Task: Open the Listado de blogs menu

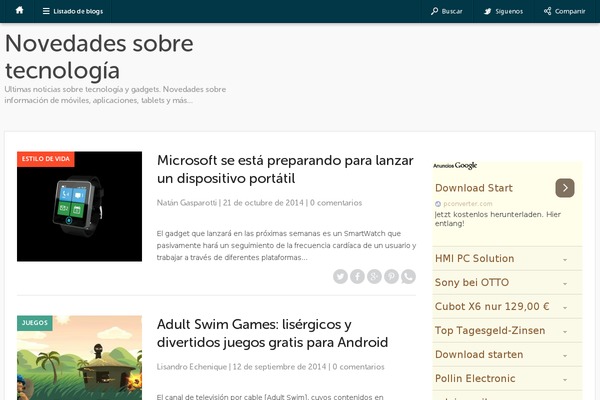Action: pos(73,11)
